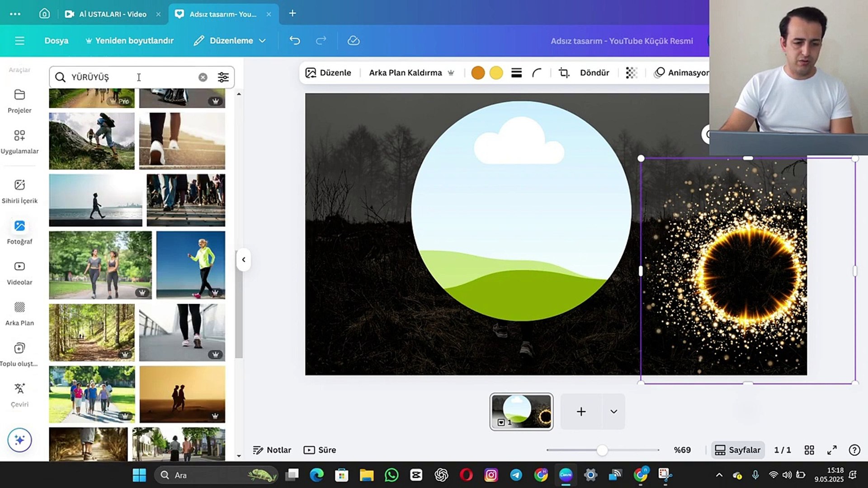
Task: Switch to the AI USTALARI - Video tab
Action: (112, 14)
